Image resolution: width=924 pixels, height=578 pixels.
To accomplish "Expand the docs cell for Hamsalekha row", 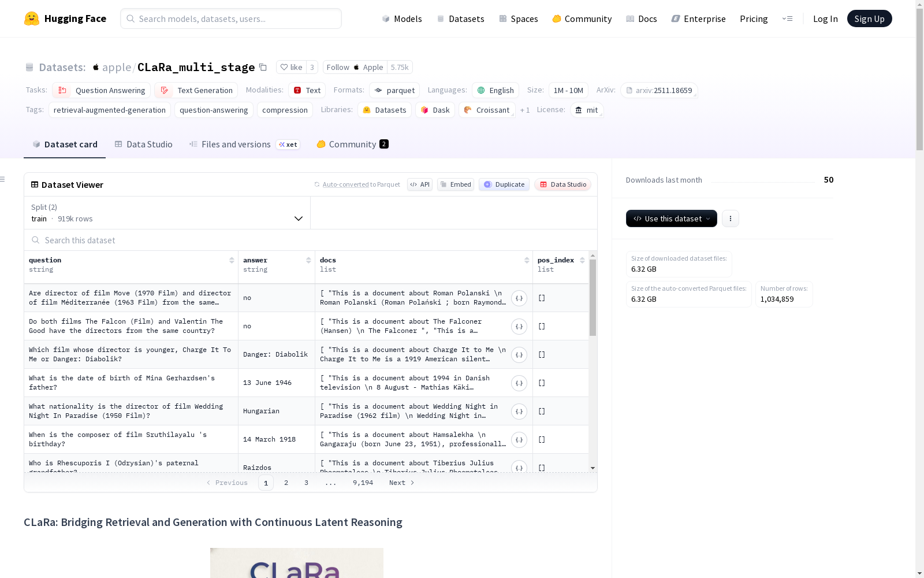I will tap(519, 440).
